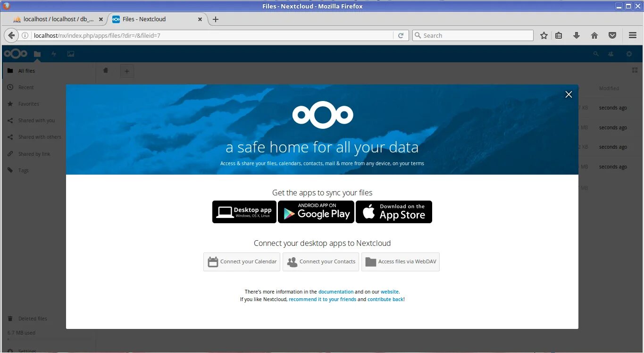Select Tags in sidebar
The width and height of the screenshot is (644, 353).
click(x=48, y=170)
